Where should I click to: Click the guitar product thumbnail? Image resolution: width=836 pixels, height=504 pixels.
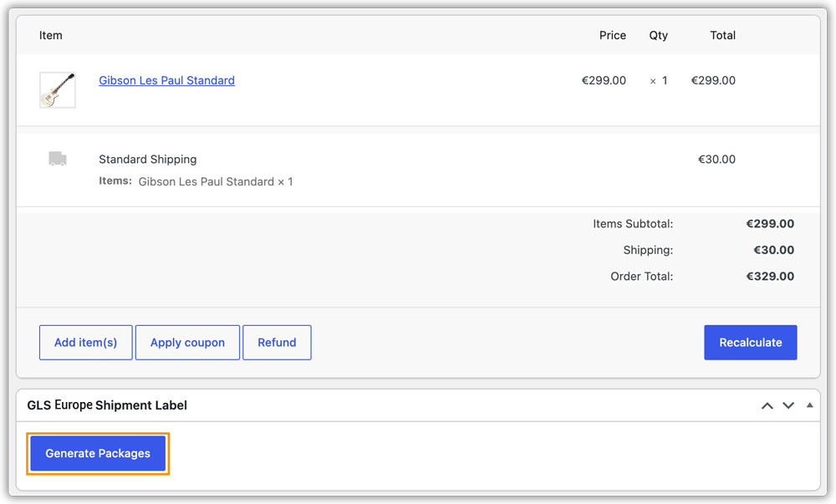[x=58, y=90]
